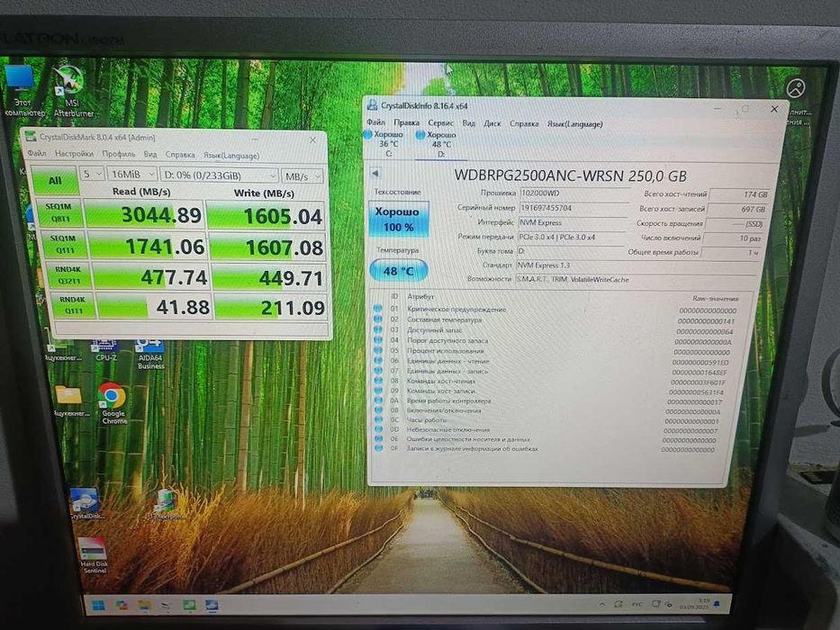Screen dimensions: 840x630
Task: Select the Порог доступного запаса attribute row
Action: [x=555, y=341]
